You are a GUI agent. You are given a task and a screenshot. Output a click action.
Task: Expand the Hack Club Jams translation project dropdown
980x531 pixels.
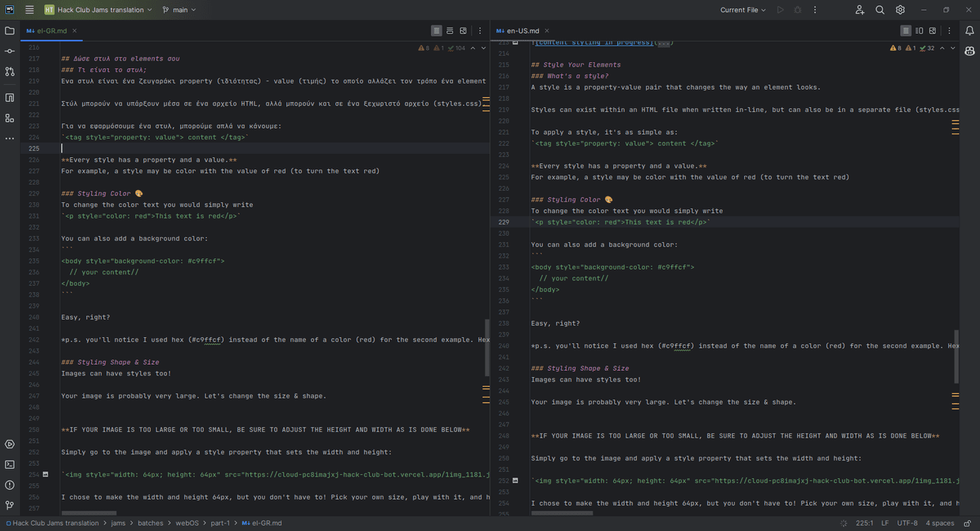pyautogui.click(x=98, y=10)
